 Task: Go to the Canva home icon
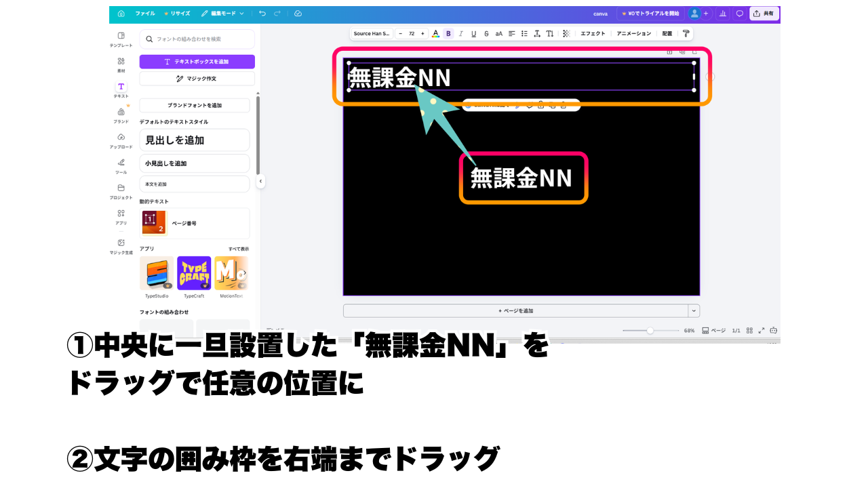tap(121, 14)
